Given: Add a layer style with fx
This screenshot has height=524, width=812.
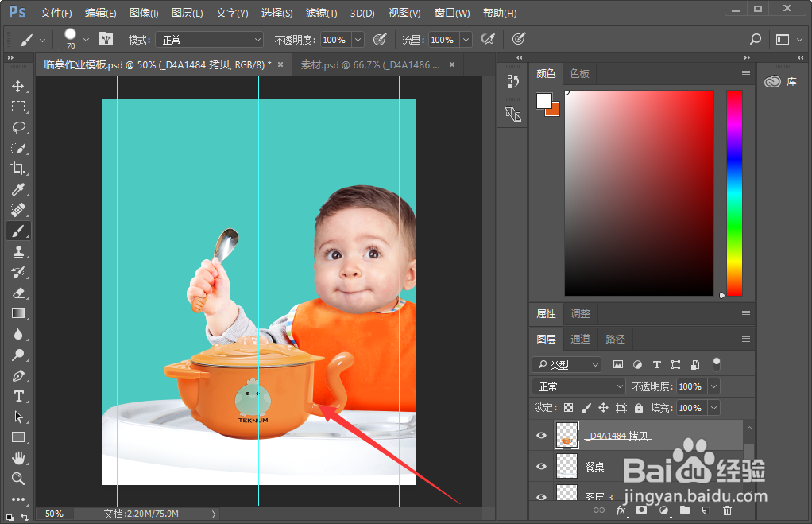Looking at the screenshot, I should click(x=621, y=510).
